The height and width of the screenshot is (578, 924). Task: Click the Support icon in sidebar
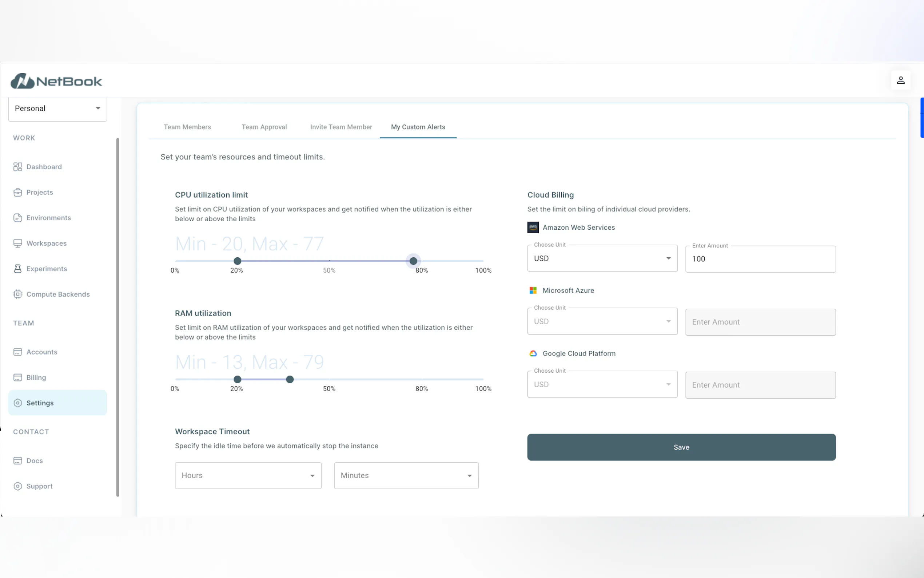point(17,486)
